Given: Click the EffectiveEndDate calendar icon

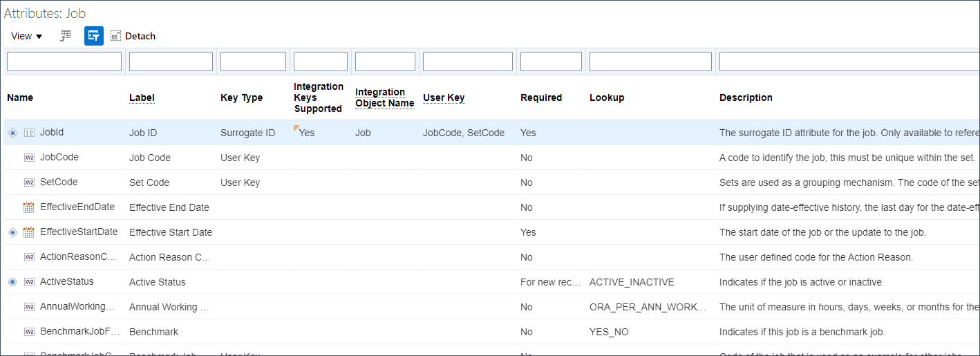Looking at the screenshot, I should 29,207.
